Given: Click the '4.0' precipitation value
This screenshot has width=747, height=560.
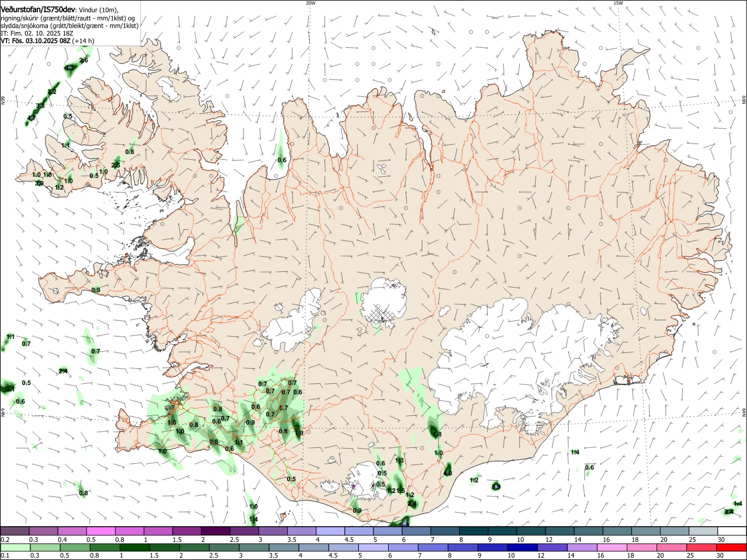Looking at the screenshot, I should (x=448, y=473).
